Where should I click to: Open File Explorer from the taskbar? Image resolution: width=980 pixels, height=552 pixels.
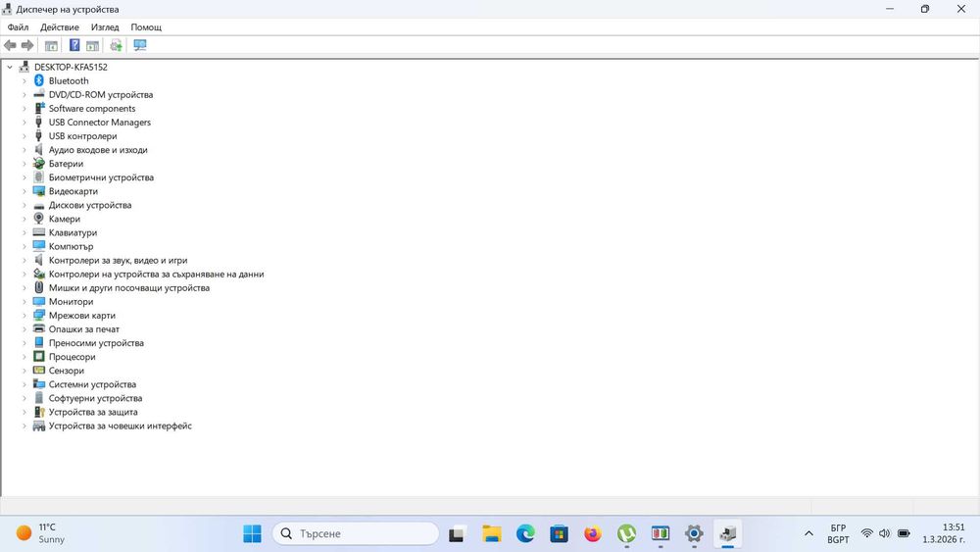click(x=492, y=533)
